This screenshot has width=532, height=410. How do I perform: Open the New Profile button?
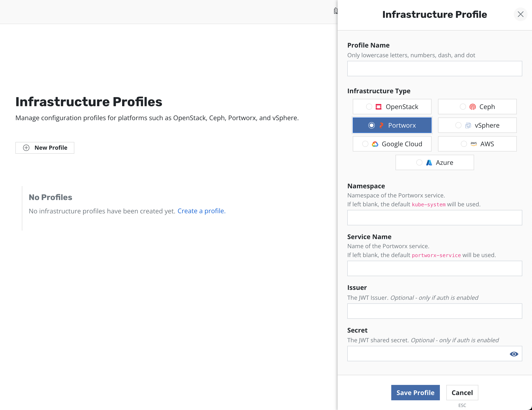click(45, 148)
